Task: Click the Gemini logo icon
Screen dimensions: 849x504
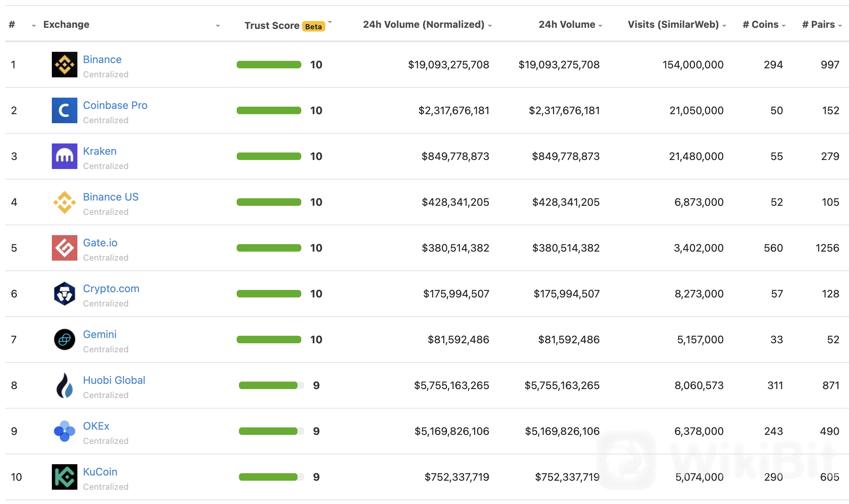Action: [65, 340]
